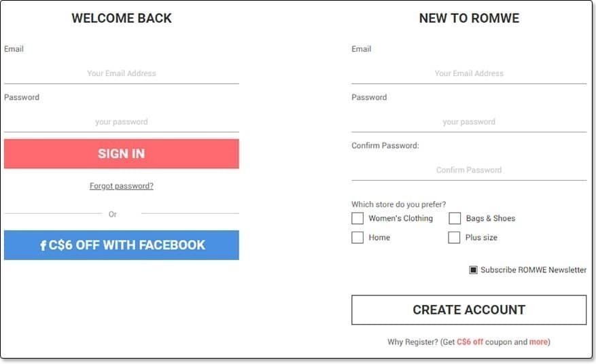Click C$6 OFF WITH FACEBOOK button
The image size is (596, 364).
tap(122, 245)
